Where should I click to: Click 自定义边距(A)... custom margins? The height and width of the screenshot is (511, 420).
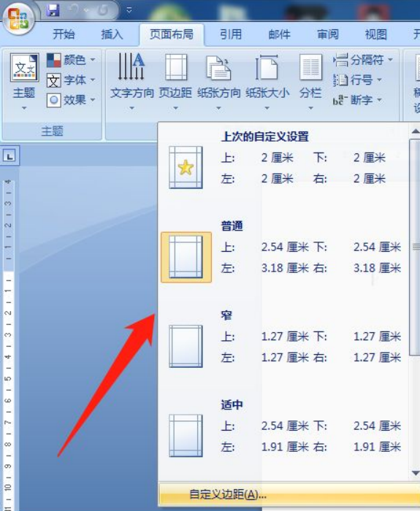click(x=289, y=494)
